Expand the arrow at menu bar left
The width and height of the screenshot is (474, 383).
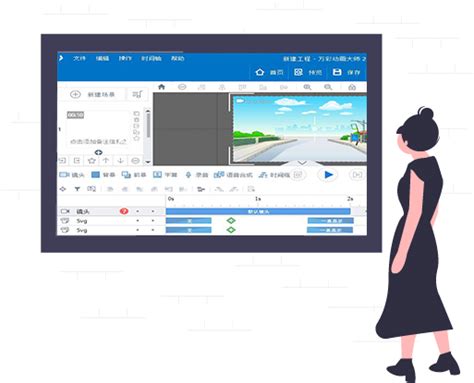pos(61,58)
